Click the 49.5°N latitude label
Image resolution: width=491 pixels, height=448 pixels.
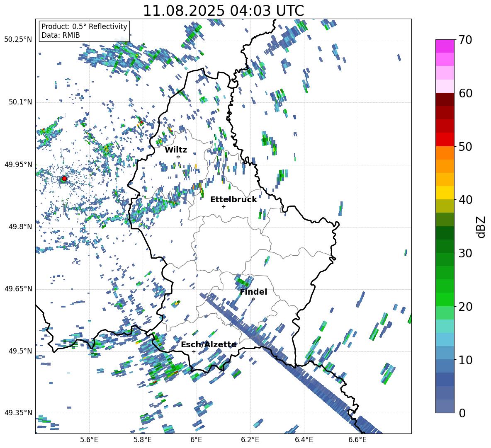pos(20,351)
